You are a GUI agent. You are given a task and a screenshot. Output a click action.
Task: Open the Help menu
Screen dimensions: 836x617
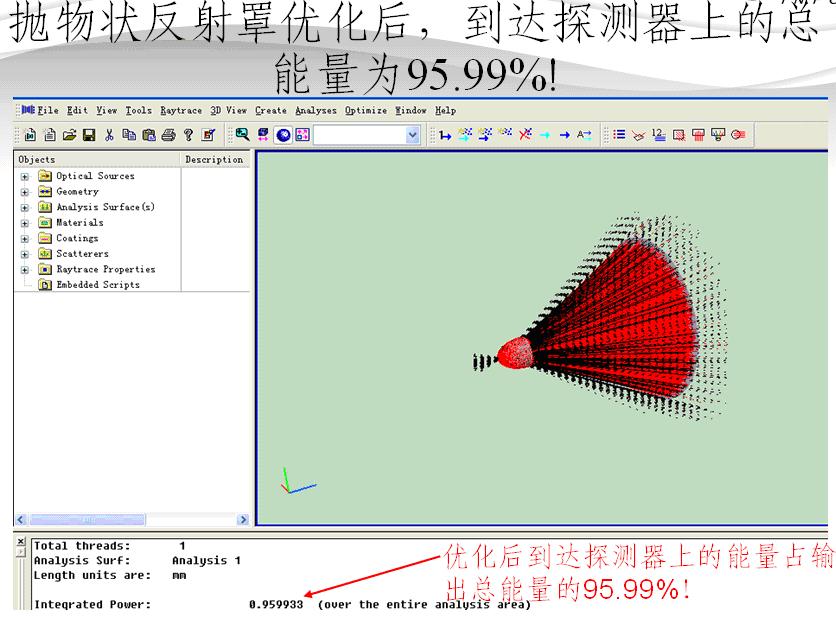point(445,110)
